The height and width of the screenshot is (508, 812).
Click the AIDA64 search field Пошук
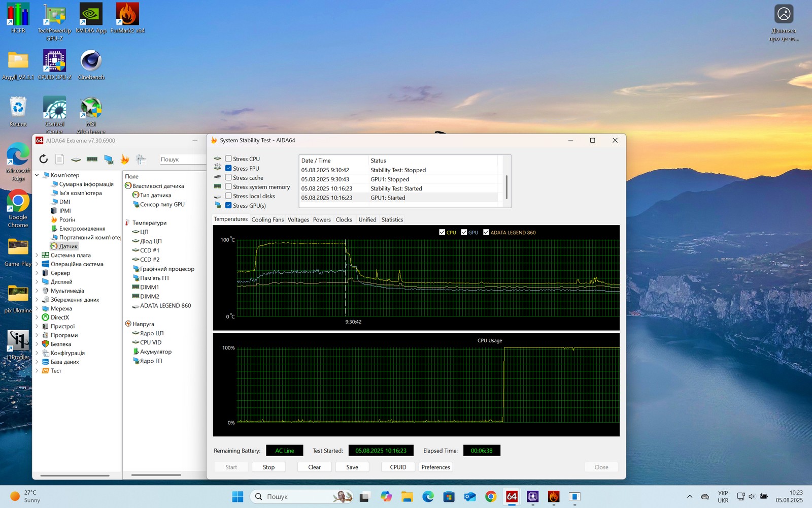tap(182, 159)
